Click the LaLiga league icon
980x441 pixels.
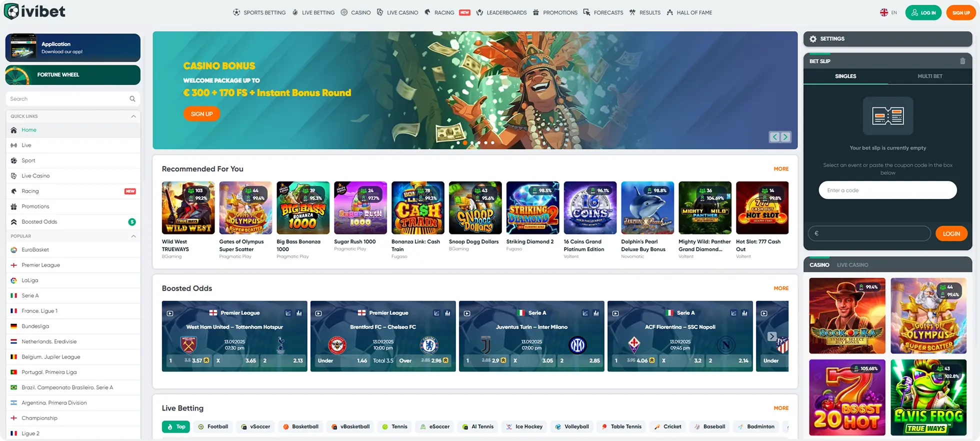(x=14, y=280)
